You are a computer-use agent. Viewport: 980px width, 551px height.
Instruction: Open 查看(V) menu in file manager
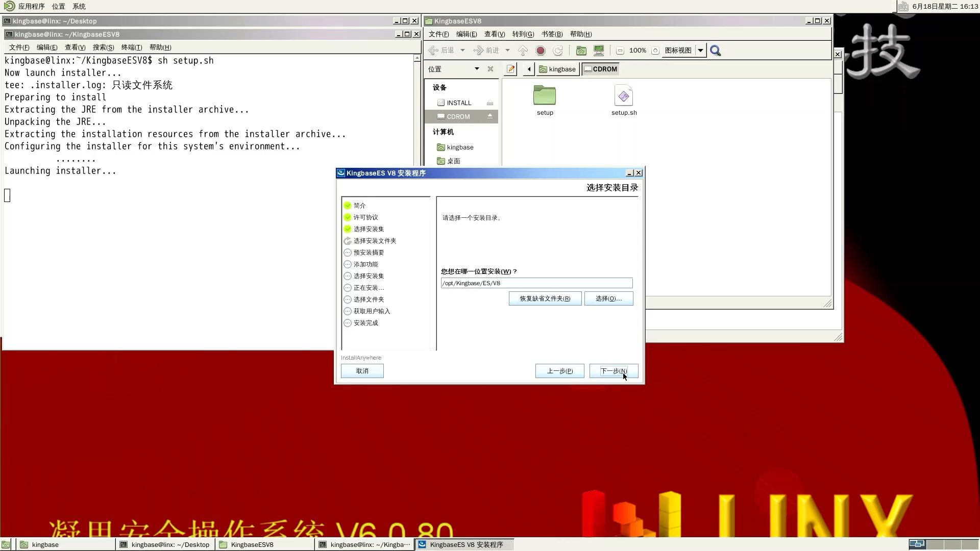click(495, 34)
